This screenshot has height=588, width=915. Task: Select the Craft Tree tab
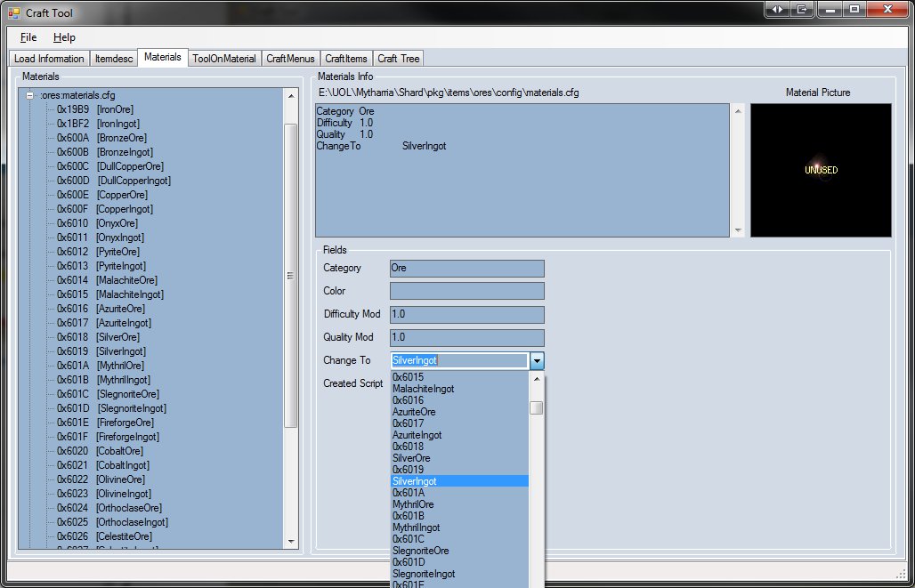(398, 59)
